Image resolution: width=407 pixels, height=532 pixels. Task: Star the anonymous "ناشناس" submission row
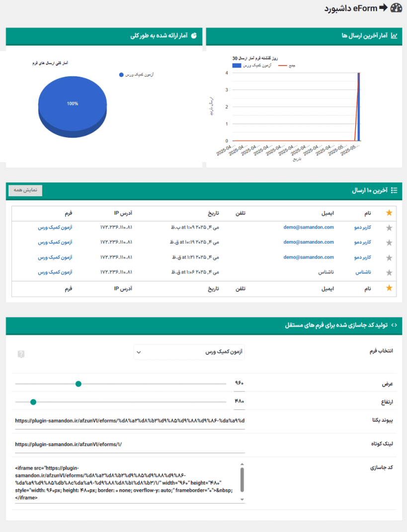point(389,272)
